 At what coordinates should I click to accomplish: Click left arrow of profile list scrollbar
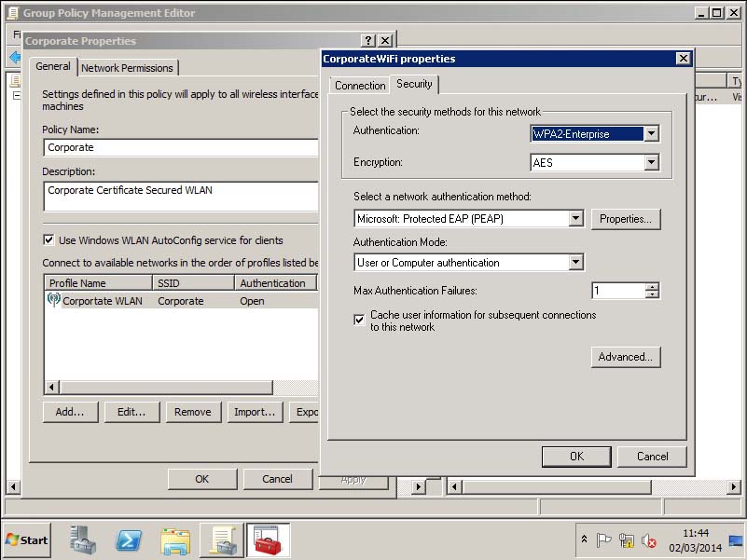(52, 387)
